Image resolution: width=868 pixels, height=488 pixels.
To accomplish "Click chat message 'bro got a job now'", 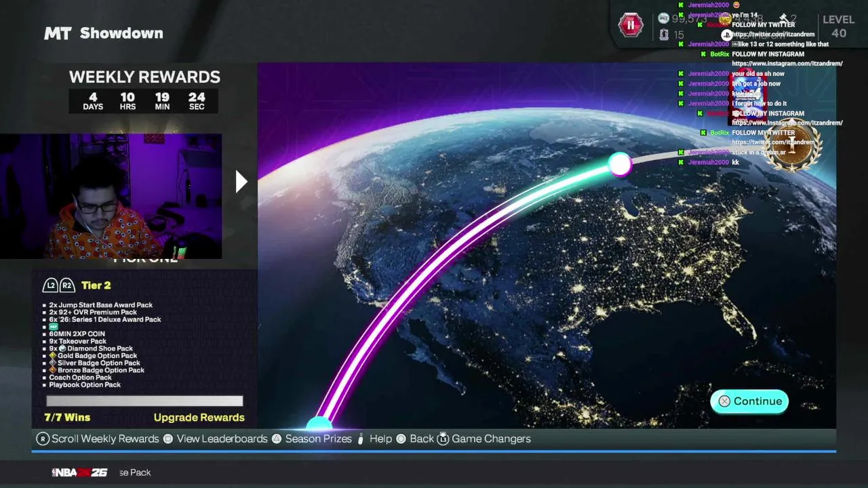I will click(756, 84).
